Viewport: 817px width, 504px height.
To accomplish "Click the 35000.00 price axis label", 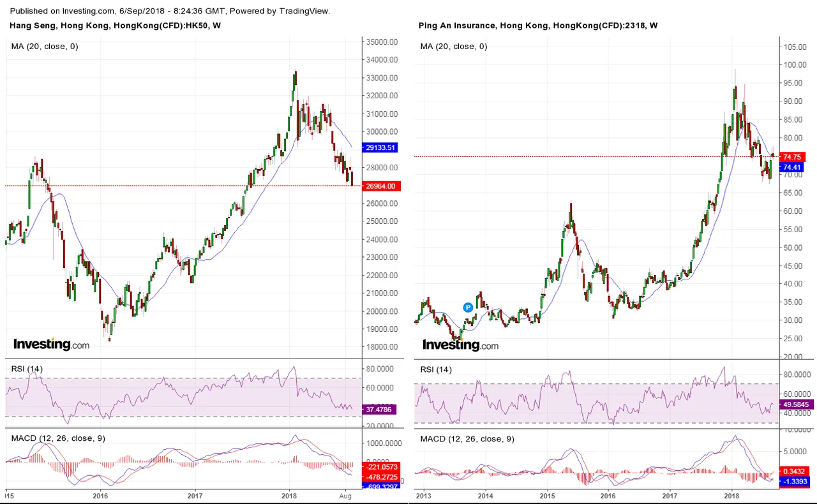I will [x=382, y=42].
